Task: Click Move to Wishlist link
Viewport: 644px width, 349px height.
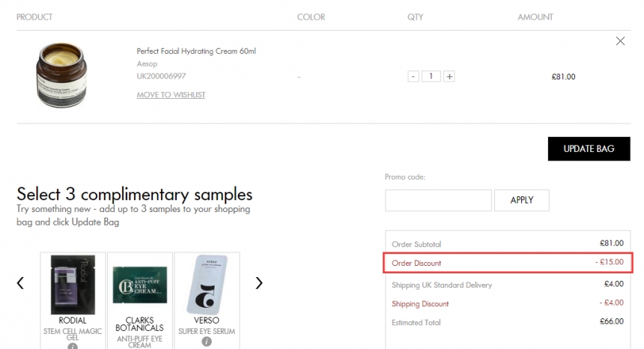Action: click(171, 95)
